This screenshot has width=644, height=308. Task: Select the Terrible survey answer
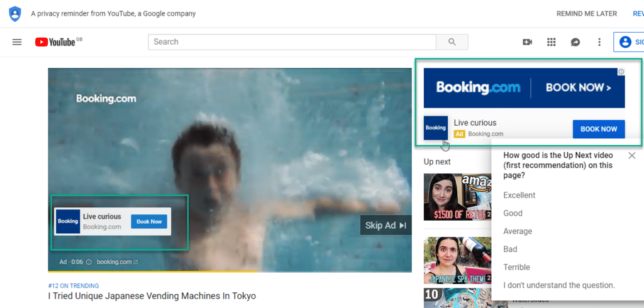pos(517,267)
